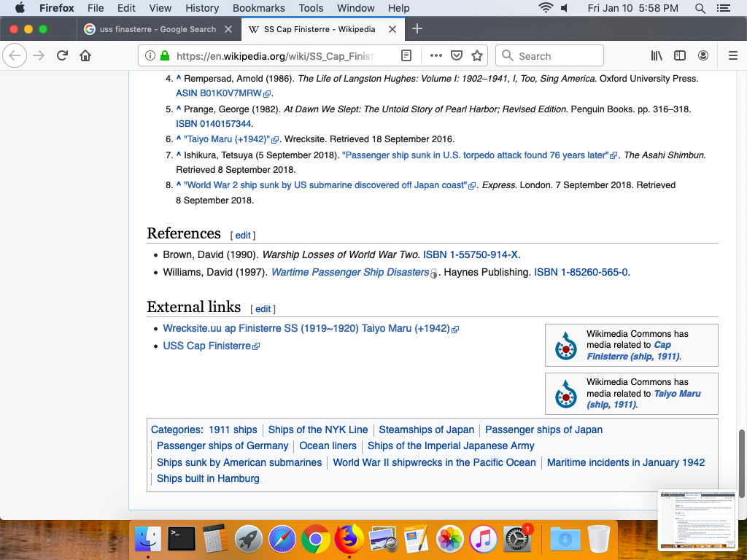Image resolution: width=747 pixels, height=560 pixels.
Task: Open the History menu in menu bar
Action: (202, 8)
